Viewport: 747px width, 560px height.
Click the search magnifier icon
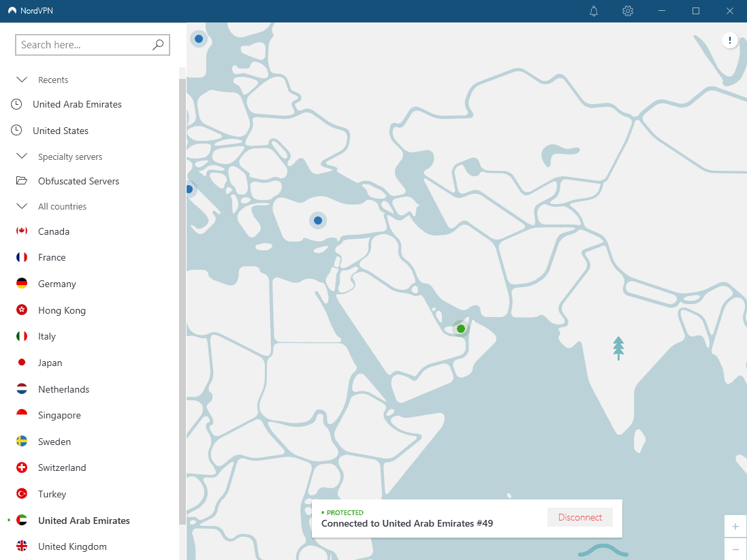pyautogui.click(x=158, y=45)
